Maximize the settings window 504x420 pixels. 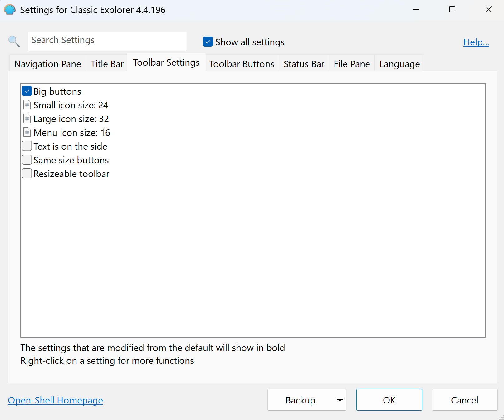(x=452, y=10)
